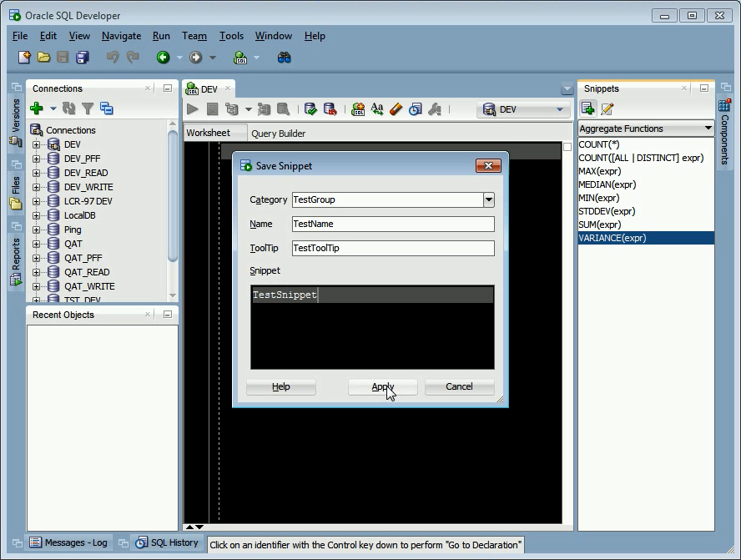
Task: Toggle upper/lower case icon
Action: [377, 109]
